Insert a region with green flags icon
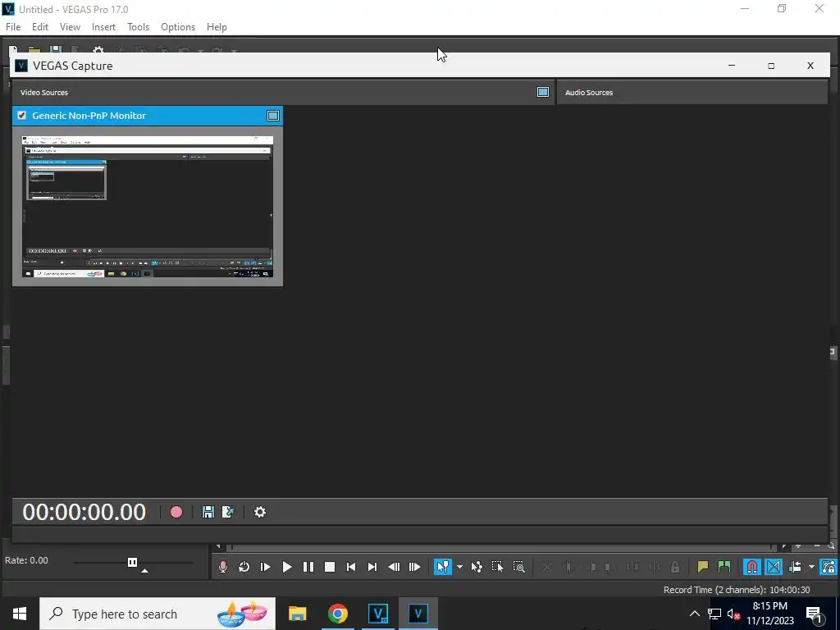The width and height of the screenshot is (840, 630). [x=724, y=567]
